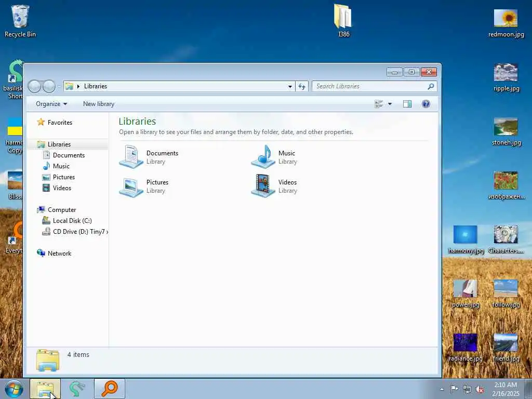This screenshot has height=399, width=532.
Task: Select Documents in the navigation tree
Action: pos(63,155)
